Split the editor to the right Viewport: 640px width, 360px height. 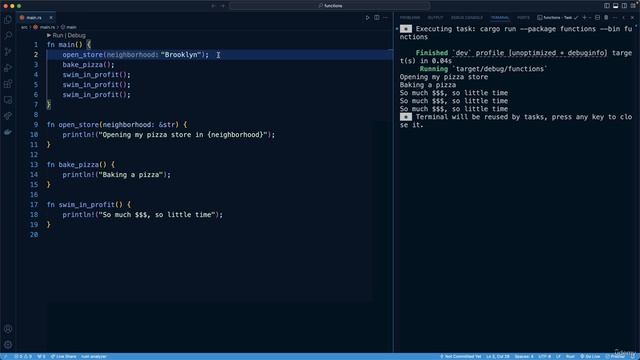point(377,18)
